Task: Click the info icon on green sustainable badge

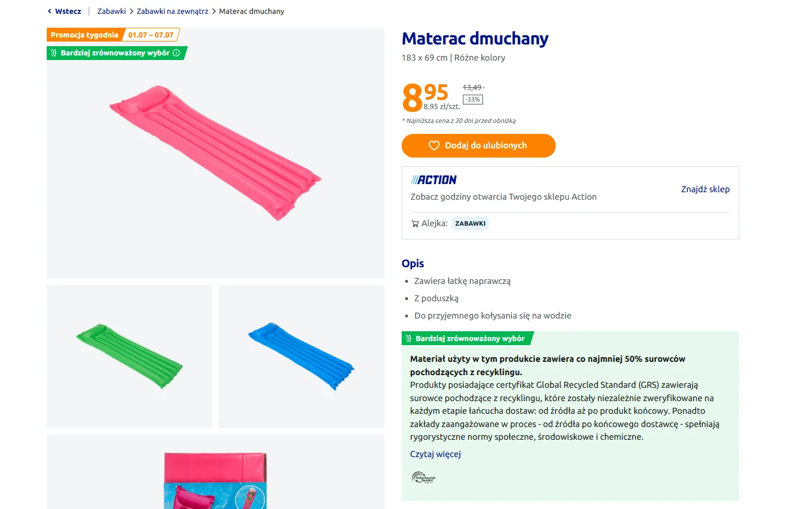Action: 177,53
